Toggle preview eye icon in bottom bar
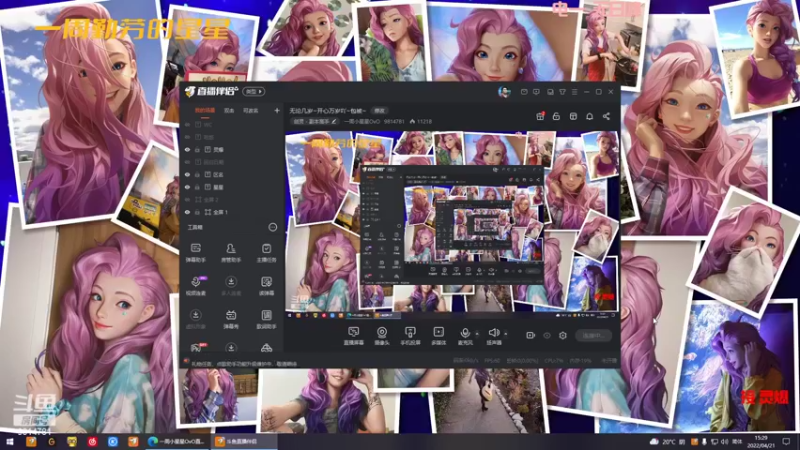Screen dimensions: 800x450 [547, 335]
